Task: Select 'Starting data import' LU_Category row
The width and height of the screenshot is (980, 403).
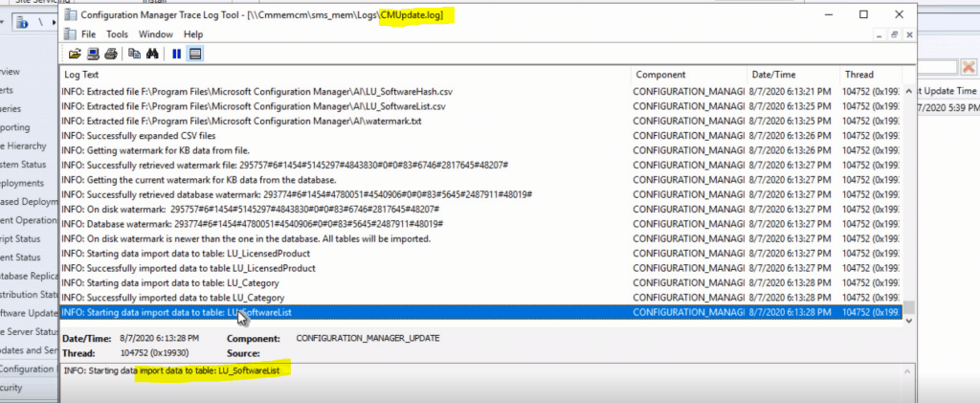Action: tap(480, 283)
